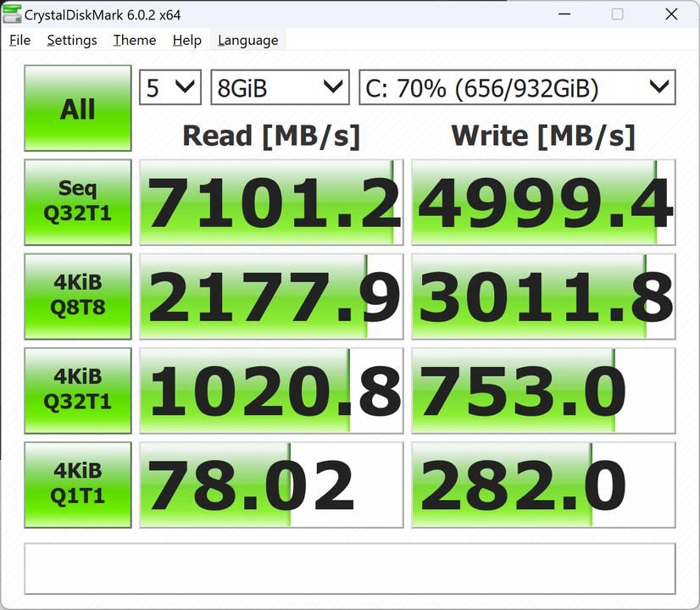The width and height of the screenshot is (700, 610).
Task: Expand the test count dropdown showing 5
Action: tap(170, 87)
